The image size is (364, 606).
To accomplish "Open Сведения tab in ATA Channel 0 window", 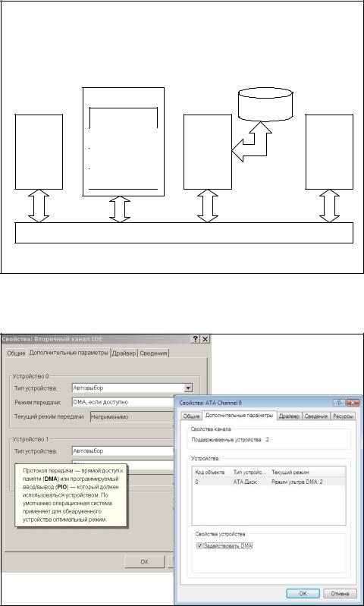I will (315, 416).
